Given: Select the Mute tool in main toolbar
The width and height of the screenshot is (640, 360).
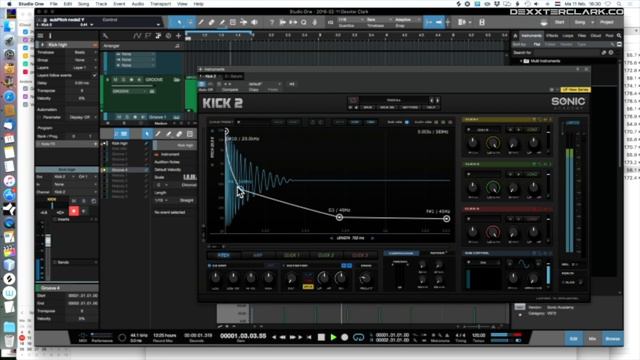Looking at the screenshot, I should (x=233, y=22).
